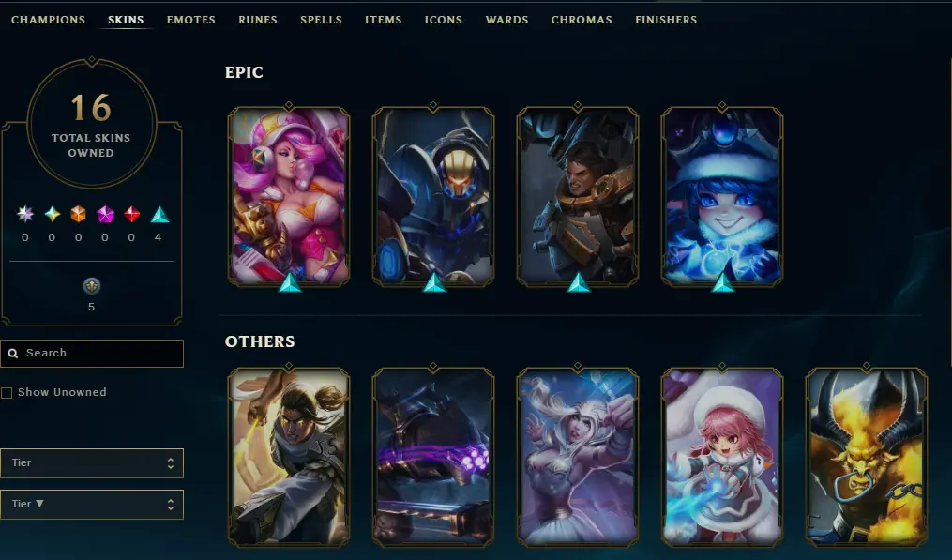This screenshot has width=952, height=560.
Task: Select the Wards tab
Action: pos(507,20)
